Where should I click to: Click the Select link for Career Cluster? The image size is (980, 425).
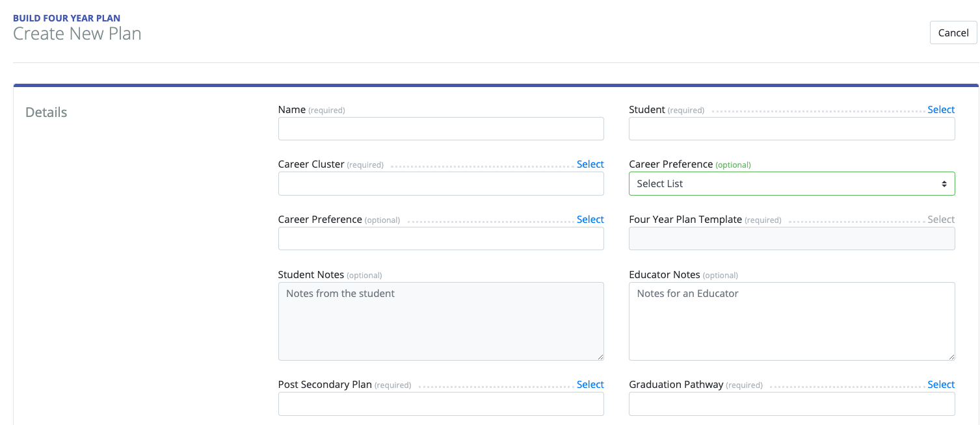tap(590, 164)
